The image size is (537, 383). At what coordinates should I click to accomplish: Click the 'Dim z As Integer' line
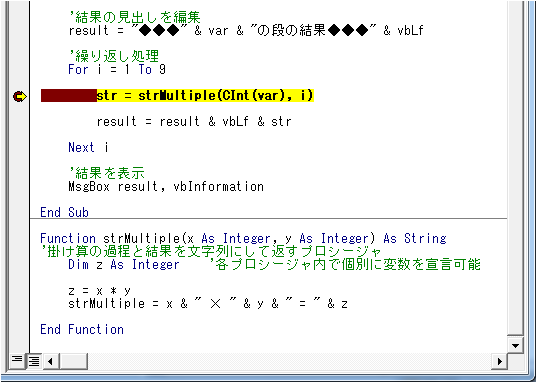[x=124, y=264]
